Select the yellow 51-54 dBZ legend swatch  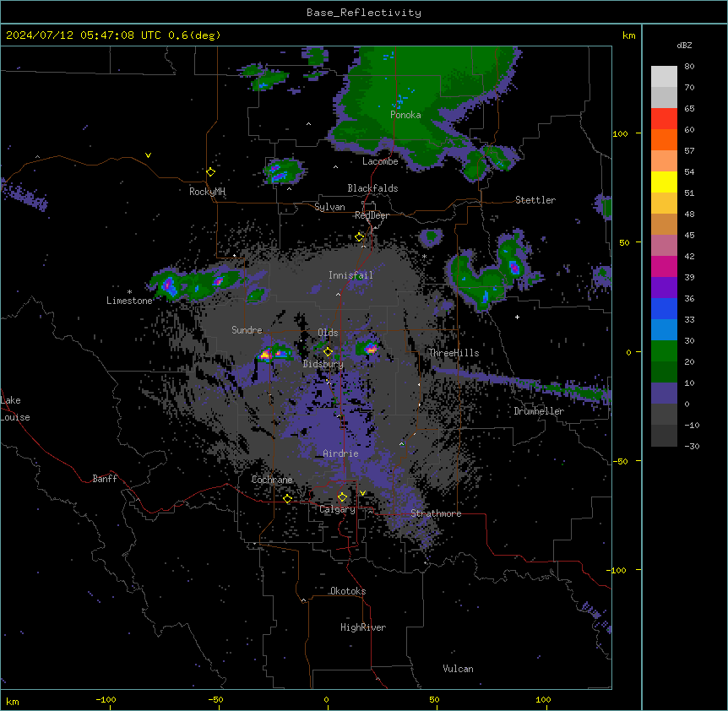[x=664, y=182]
